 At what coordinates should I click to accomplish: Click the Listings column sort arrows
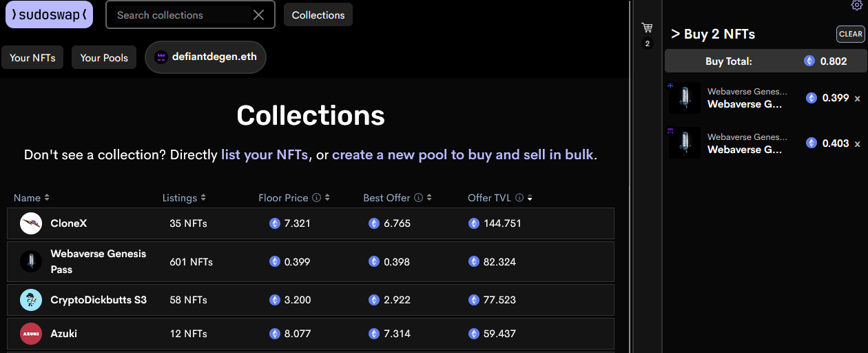(x=203, y=198)
